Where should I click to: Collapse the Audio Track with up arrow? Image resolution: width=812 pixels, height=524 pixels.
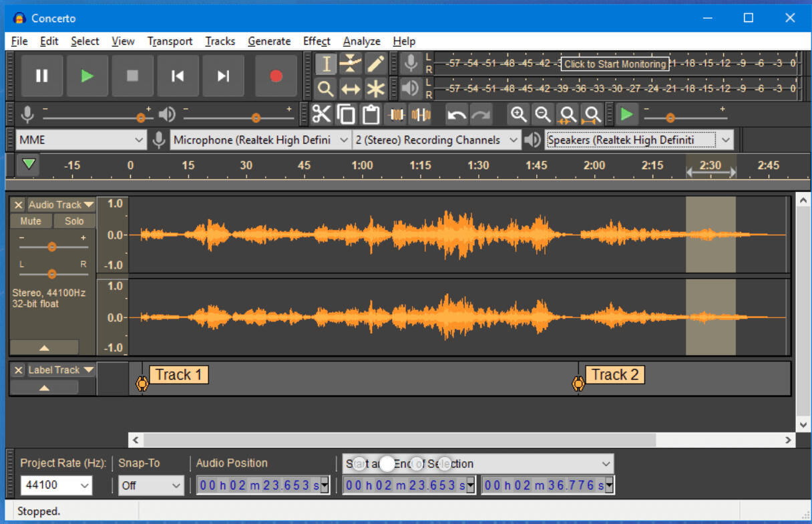(x=44, y=348)
